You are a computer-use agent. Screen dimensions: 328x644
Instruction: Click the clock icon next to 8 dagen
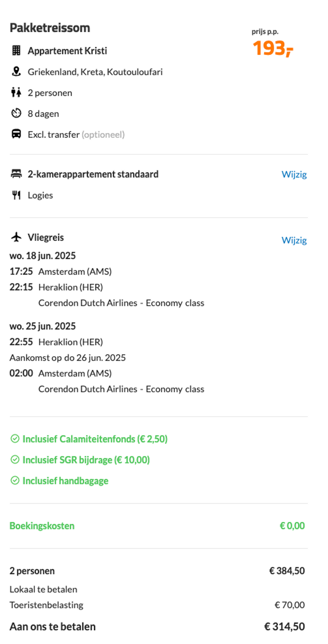pyautogui.click(x=16, y=113)
